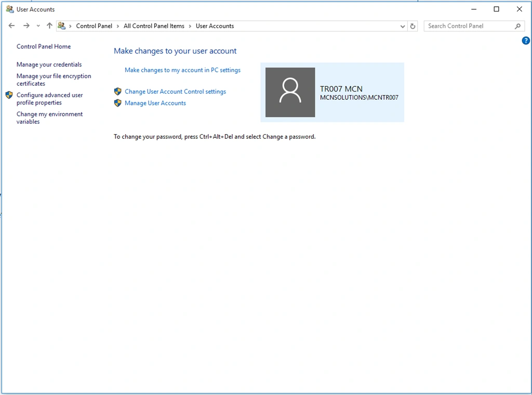This screenshot has height=395, width=532.
Task: Click the User Accounts title bar icon
Action: (10, 9)
